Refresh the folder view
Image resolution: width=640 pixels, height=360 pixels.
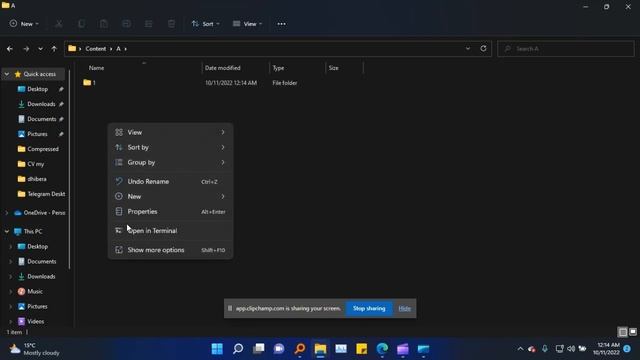coord(483,49)
